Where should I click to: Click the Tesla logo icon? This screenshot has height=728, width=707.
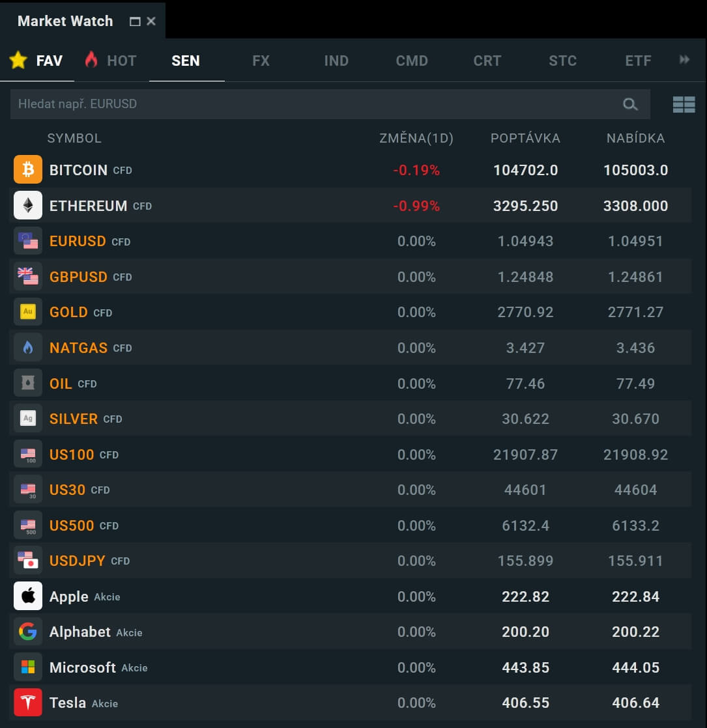click(28, 703)
